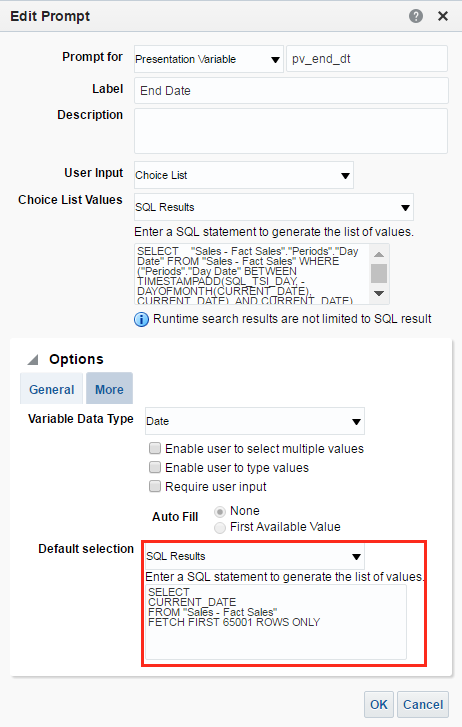
Task: Switch to the More tab
Action: pyautogui.click(x=109, y=389)
